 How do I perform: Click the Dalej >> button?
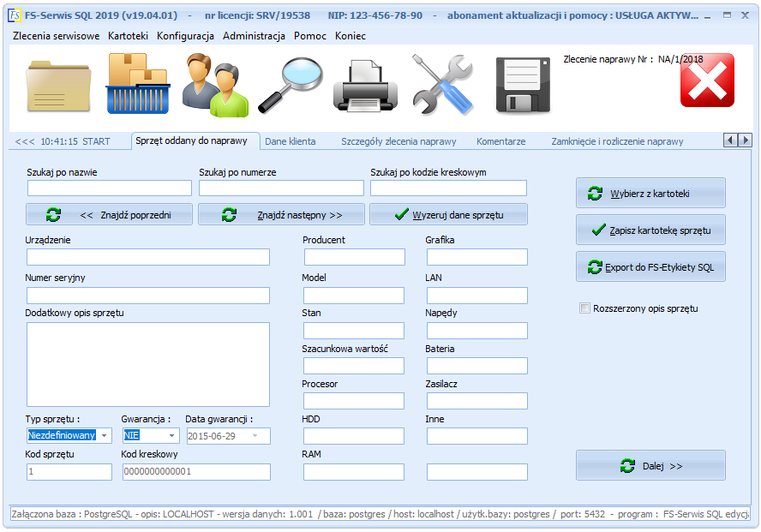pos(650,465)
